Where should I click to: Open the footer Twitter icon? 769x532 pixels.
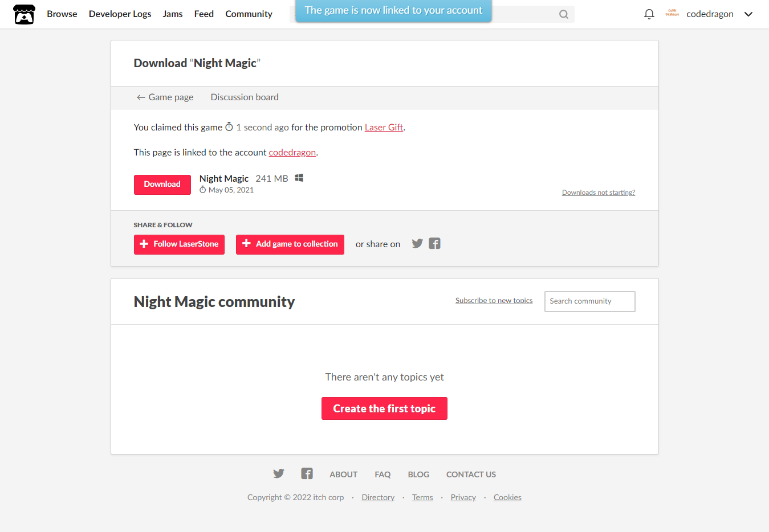tap(279, 473)
